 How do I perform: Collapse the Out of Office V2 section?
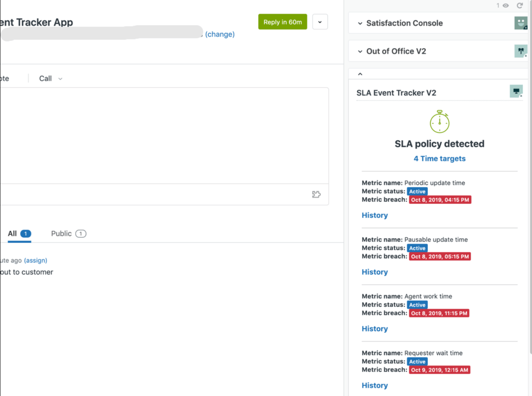click(x=360, y=51)
